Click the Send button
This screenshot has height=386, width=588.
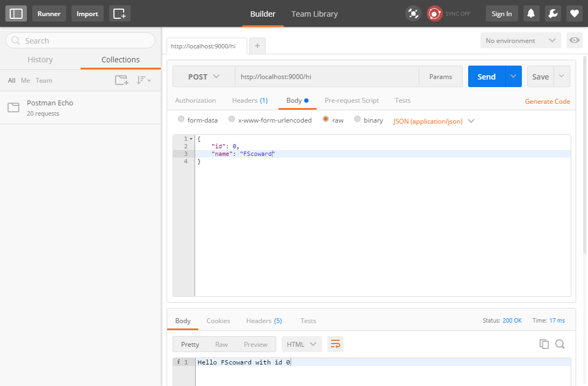[x=486, y=76]
